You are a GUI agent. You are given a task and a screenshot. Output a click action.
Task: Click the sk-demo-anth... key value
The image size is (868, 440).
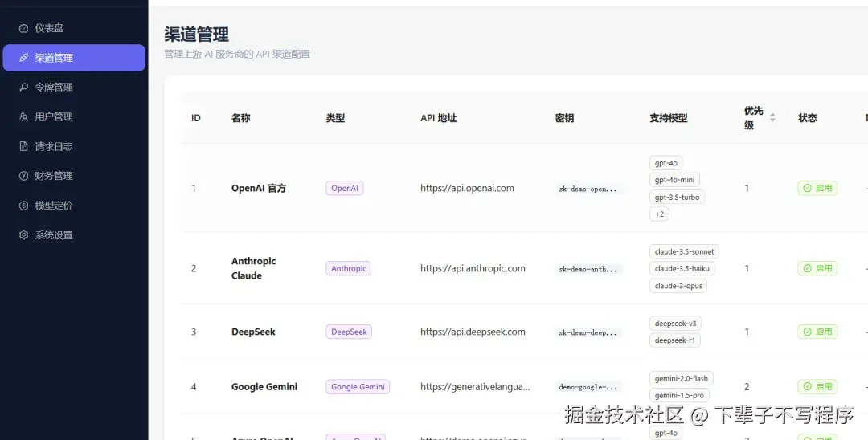tap(588, 269)
